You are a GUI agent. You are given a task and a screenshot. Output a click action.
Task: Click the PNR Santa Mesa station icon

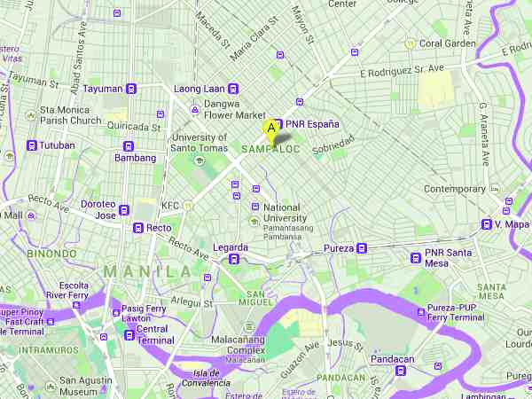click(416, 258)
